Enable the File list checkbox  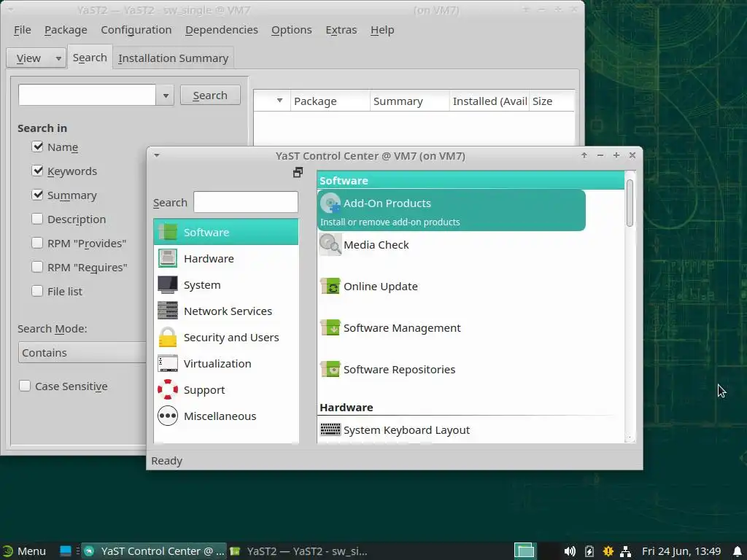pyautogui.click(x=37, y=291)
